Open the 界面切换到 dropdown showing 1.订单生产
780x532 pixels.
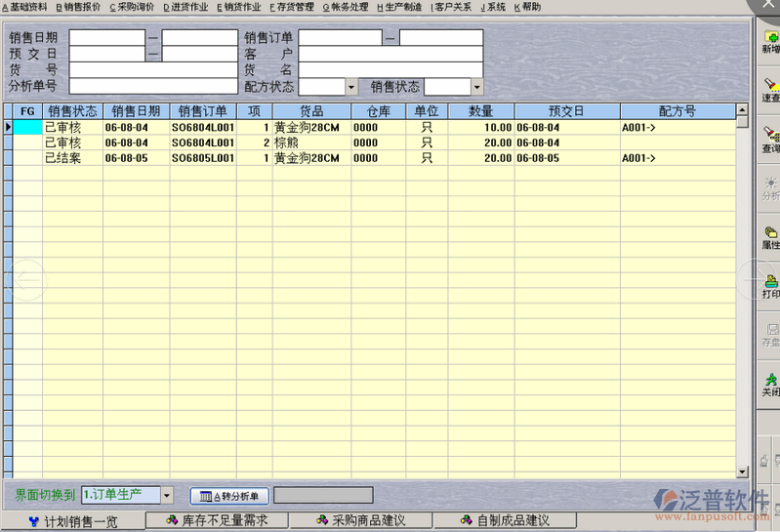(166, 496)
